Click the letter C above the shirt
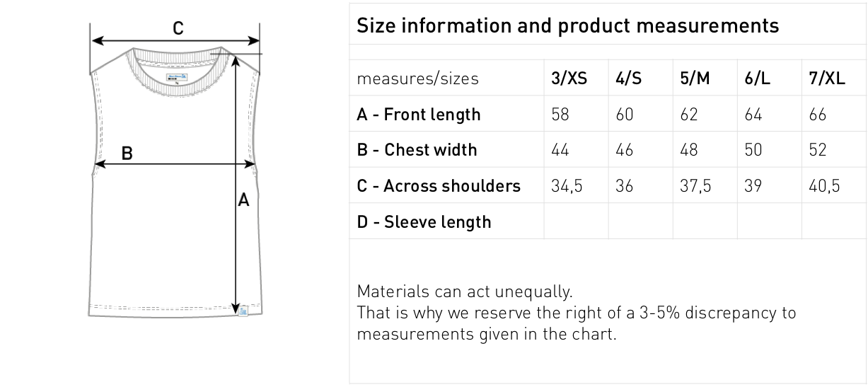 click(x=178, y=28)
